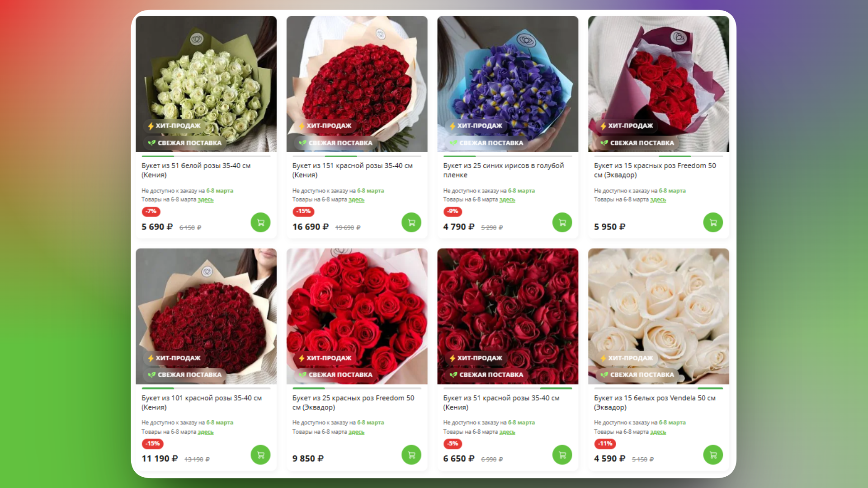Click ХИТ-ПРОДАЖ badge on 25 red roses

(325, 358)
